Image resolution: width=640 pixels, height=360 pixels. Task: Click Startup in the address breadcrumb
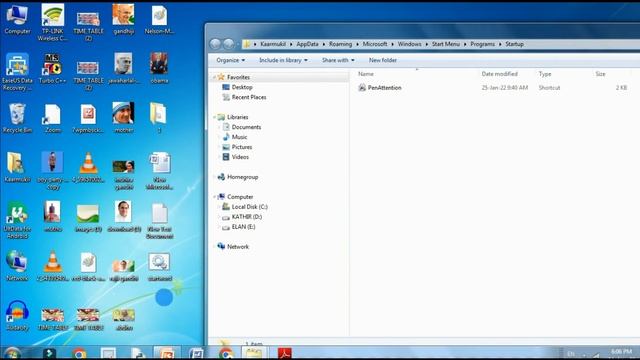pyautogui.click(x=514, y=44)
